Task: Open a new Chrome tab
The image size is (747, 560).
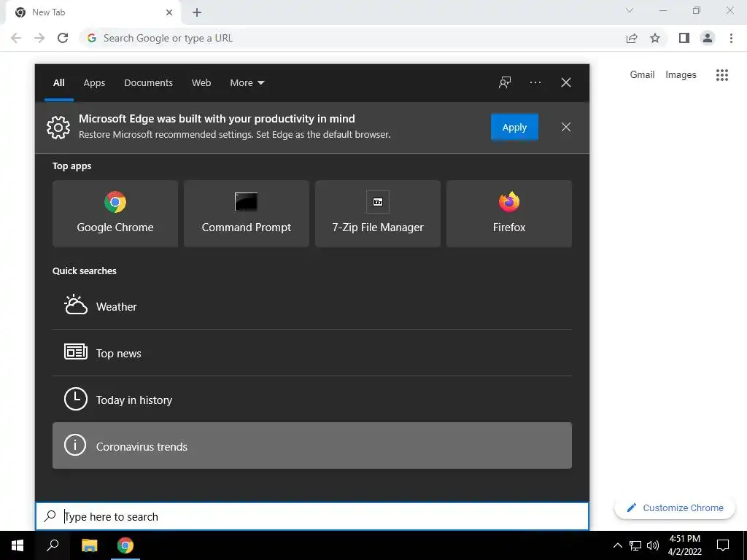Action: (197, 12)
